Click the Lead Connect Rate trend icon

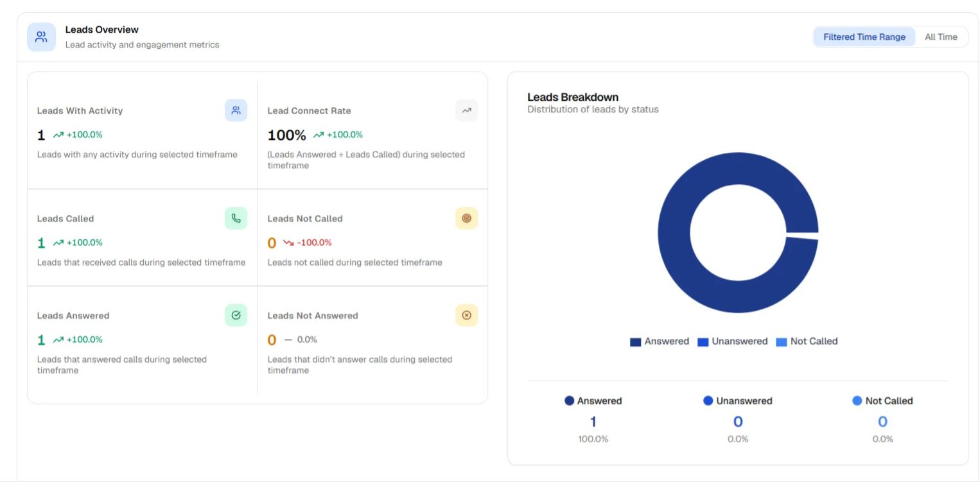466,110
